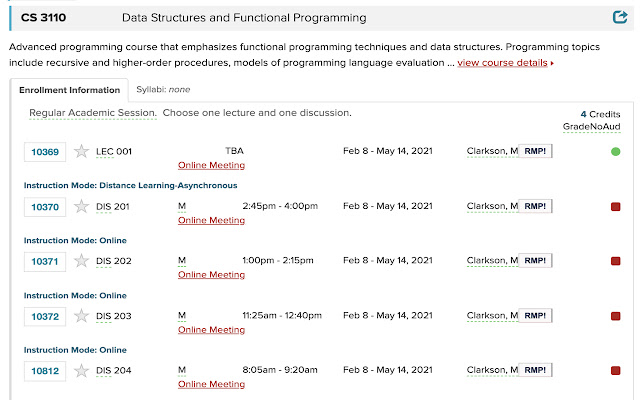Image resolution: width=640 pixels, height=400 pixels.
Task: Click the share icon for CS 3110
Action: 619,17
